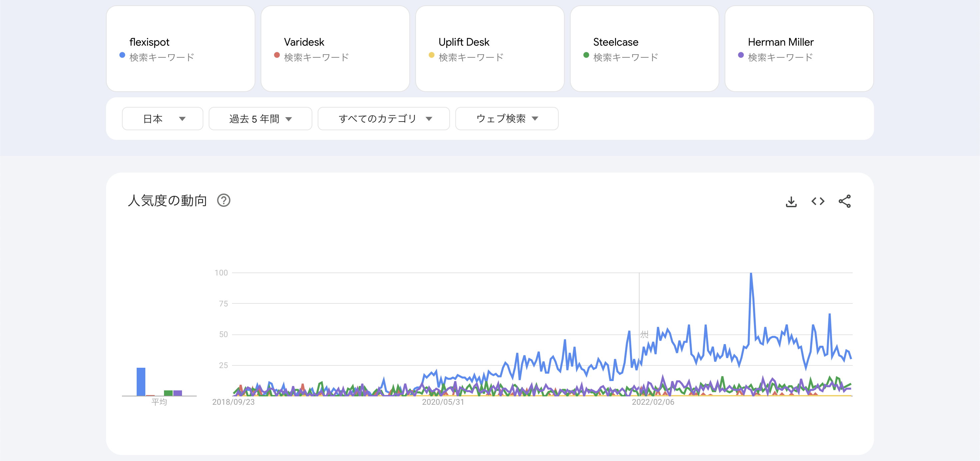Click the red dot for Varidesk
The height and width of the screenshot is (461, 980).
[277, 55]
